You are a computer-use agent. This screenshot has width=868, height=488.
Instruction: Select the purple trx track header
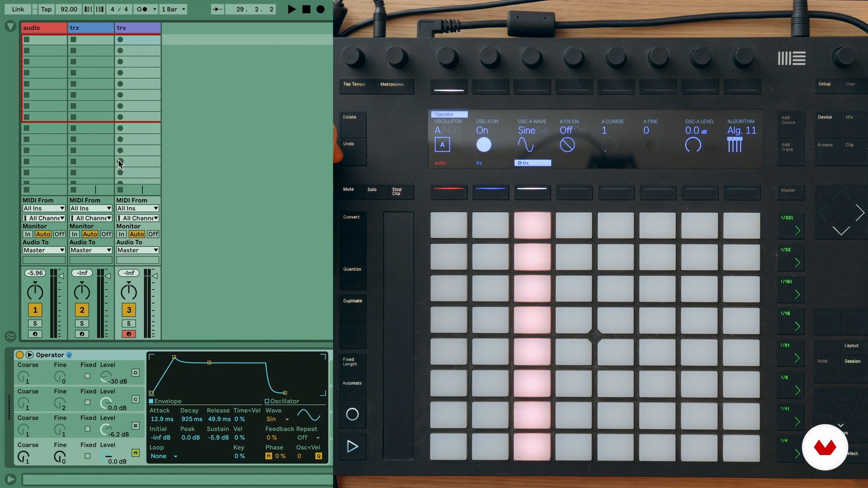(x=138, y=28)
